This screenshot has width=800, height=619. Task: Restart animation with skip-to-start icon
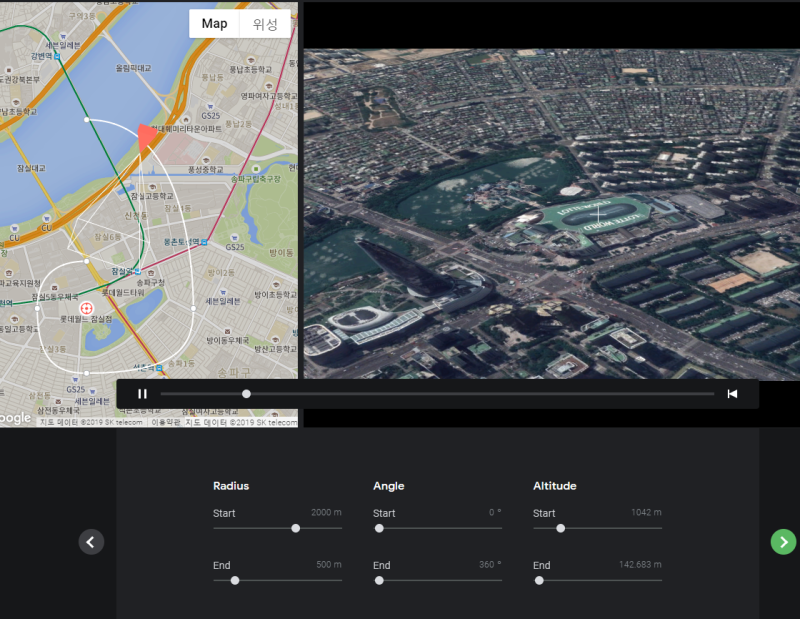(732, 393)
